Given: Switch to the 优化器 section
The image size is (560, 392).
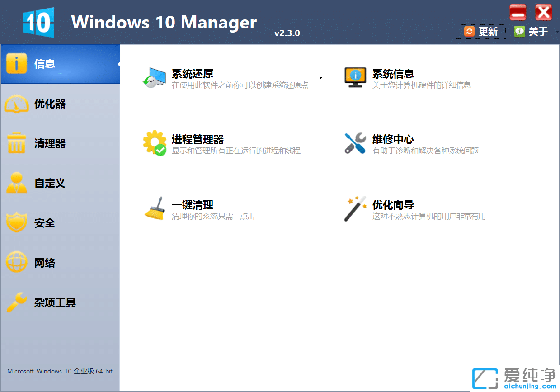Looking at the screenshot, I should (x=50, y=104).
